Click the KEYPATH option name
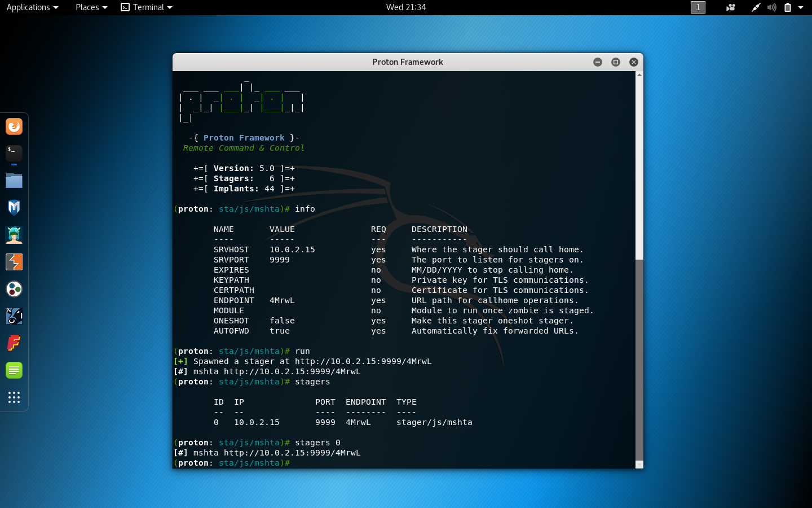Image resolution: width=812 pixels, height=508 pixels. pyautogui.click(x=231, y=280)
